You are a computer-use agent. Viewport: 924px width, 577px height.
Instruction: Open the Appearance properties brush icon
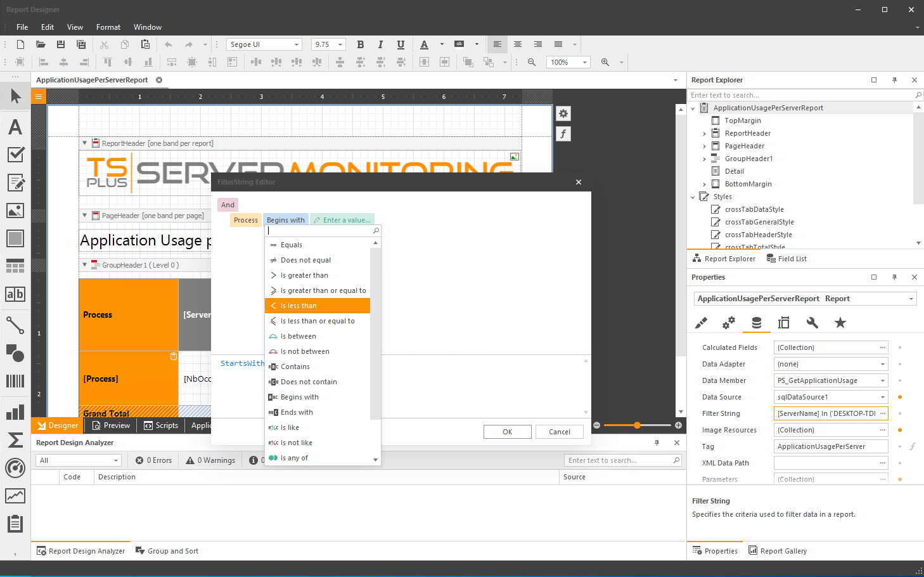(702, 323)
